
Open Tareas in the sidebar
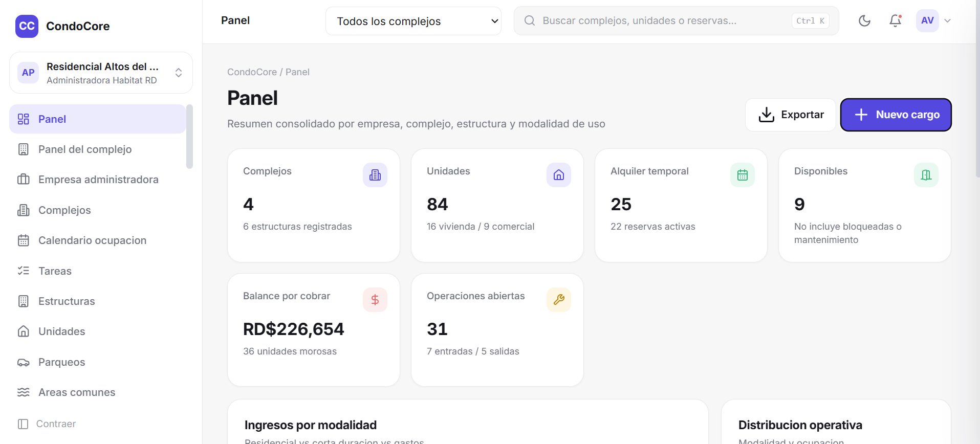(x=98, y=271)
